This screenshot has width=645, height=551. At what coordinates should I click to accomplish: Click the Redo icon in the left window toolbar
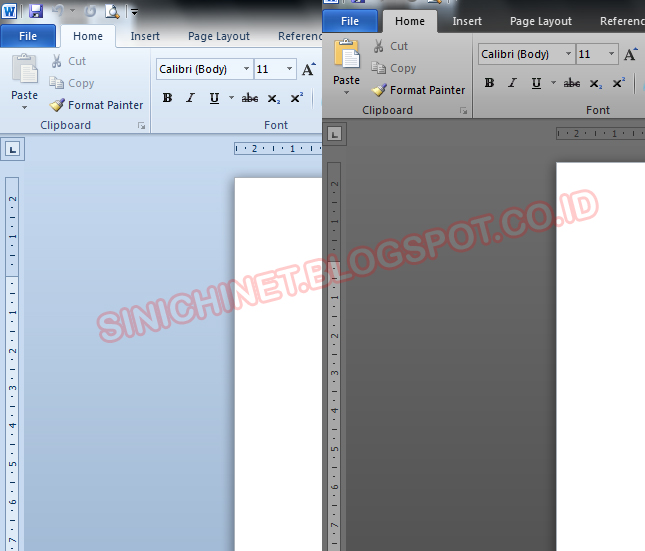90,11
